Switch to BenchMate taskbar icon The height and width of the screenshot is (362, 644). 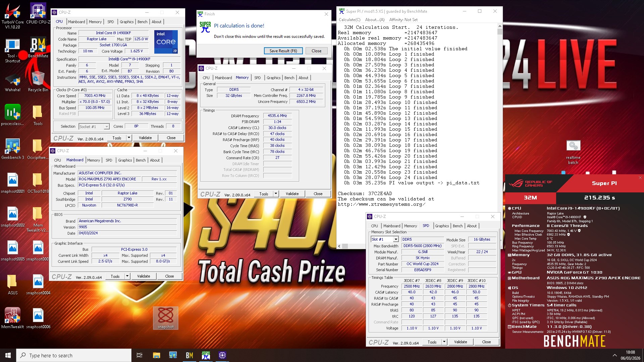pyautogui.click(x=189, y=355)
